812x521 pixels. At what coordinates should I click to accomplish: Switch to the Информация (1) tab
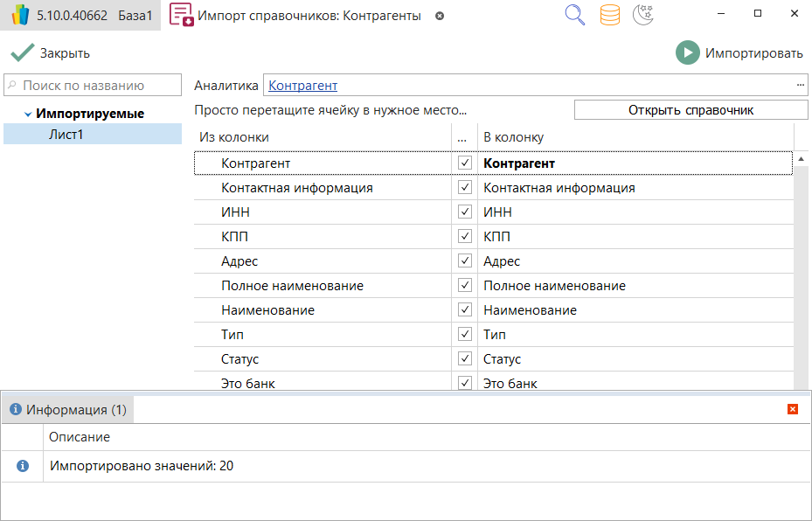coord(69,409)
